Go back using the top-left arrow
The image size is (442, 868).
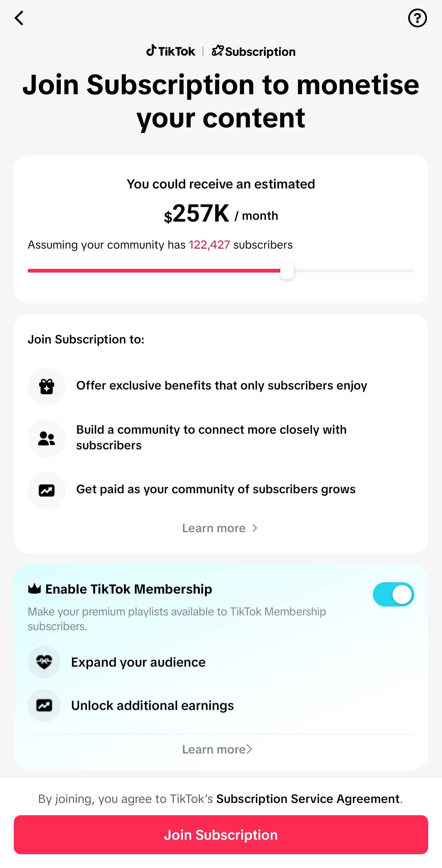(19, 18)
